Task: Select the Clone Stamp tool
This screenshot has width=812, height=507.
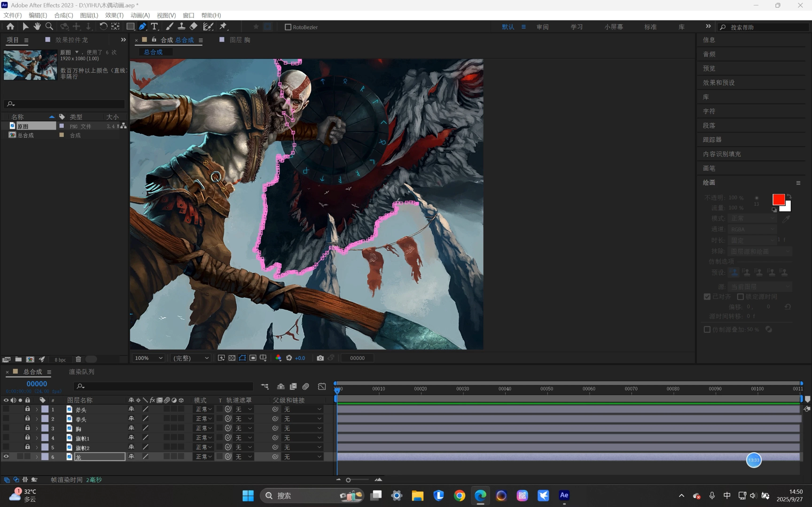Action: tap(182, 27)
